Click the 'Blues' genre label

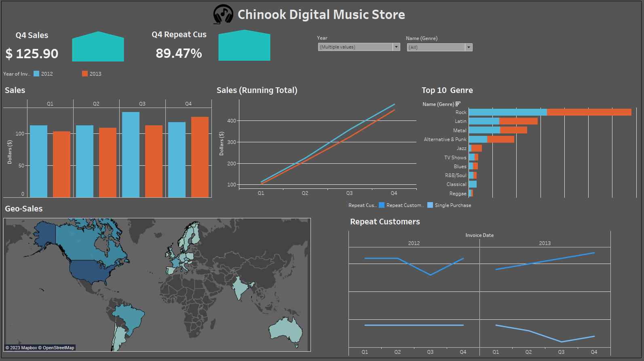[x=460, y=167]
